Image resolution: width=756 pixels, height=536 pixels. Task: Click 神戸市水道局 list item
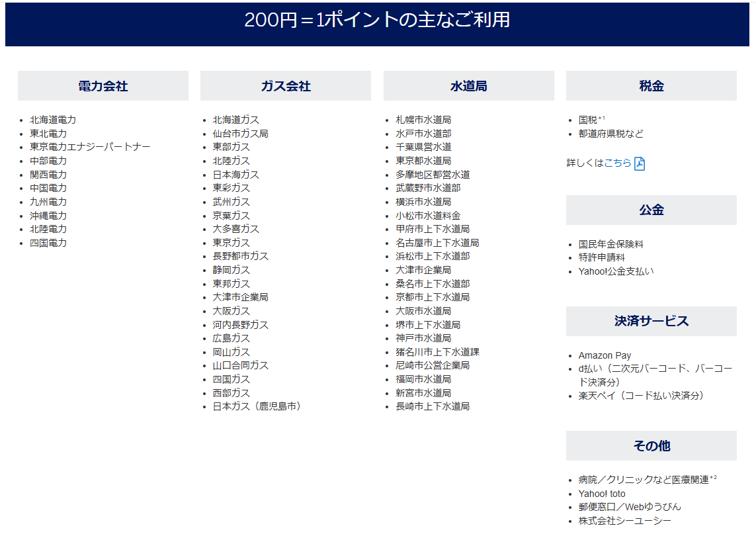tap(423, 338)
